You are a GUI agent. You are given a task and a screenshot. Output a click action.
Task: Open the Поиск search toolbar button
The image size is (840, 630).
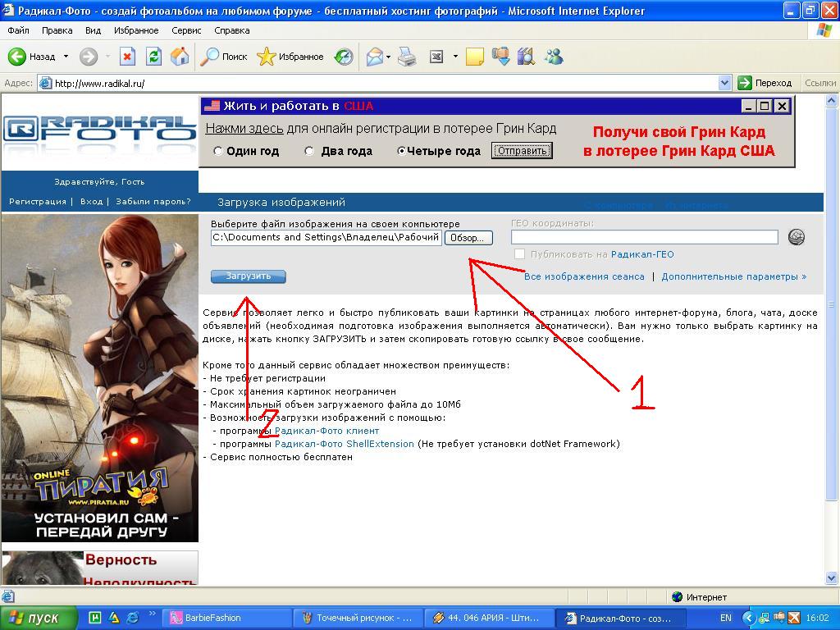224,57
